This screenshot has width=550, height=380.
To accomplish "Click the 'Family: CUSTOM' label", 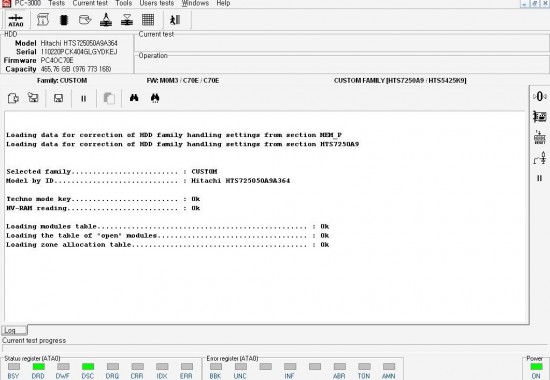I will click(62, 80).
